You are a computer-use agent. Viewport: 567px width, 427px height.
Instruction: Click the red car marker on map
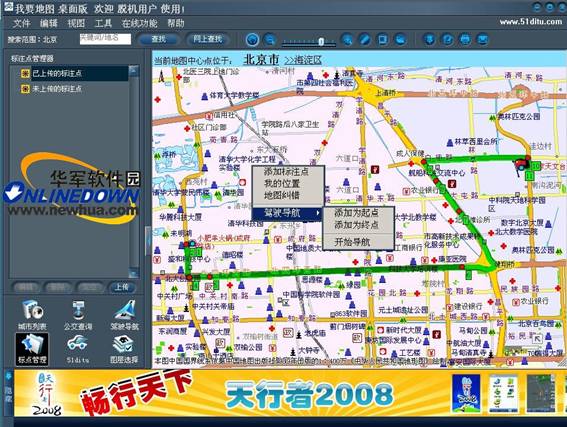521,165
